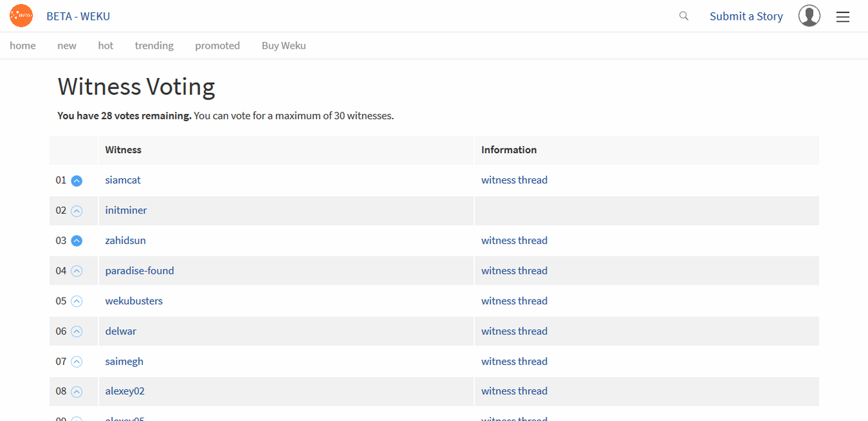Screen dimensions: 868x421
Task: Open the hamburger menu
Action: pos(843,16)
